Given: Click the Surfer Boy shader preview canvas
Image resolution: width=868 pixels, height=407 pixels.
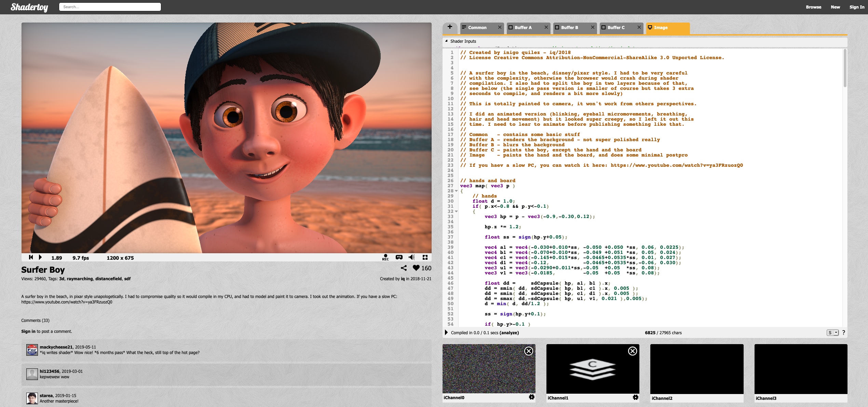Looking at the screenshot, I should (x=226, y=138).
